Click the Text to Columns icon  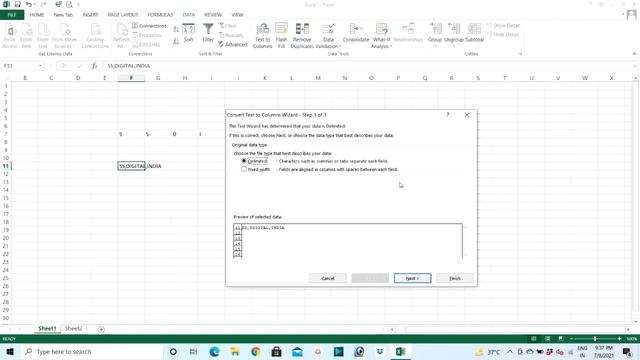(262, 36)
